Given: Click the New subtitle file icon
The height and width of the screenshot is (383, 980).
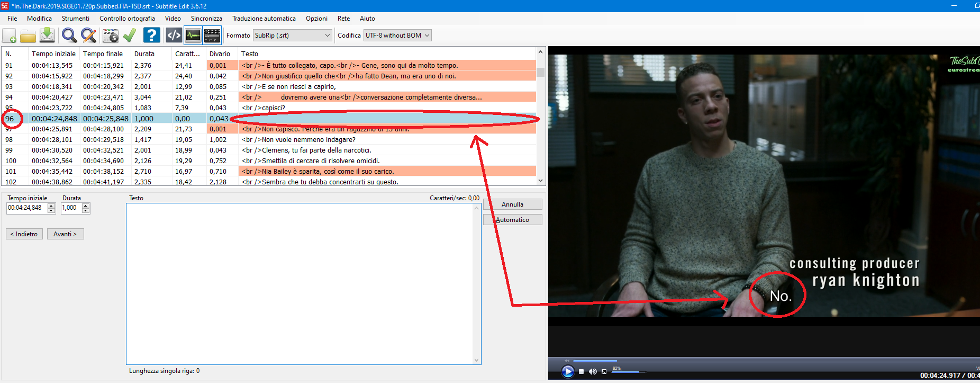Looking at the screenshot, I should pos(10,35).
